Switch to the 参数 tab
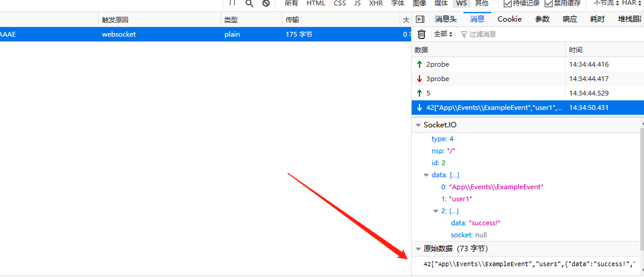The width and height of the screenshot is (644, 277). pyautogui.click(x=542, y=19)
